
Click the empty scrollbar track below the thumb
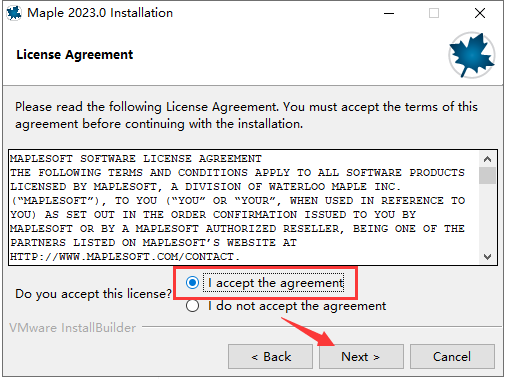[487, 217]
